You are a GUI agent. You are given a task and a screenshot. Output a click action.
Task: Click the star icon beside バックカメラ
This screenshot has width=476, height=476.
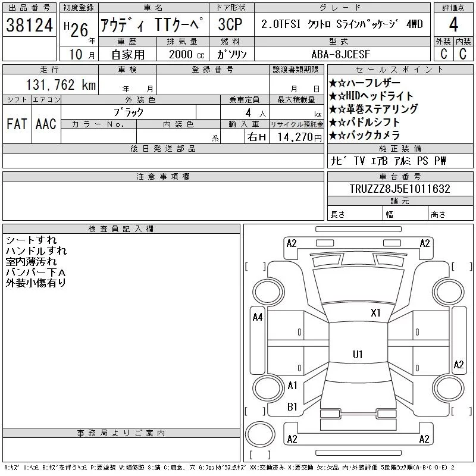click(x=333, y=135)
